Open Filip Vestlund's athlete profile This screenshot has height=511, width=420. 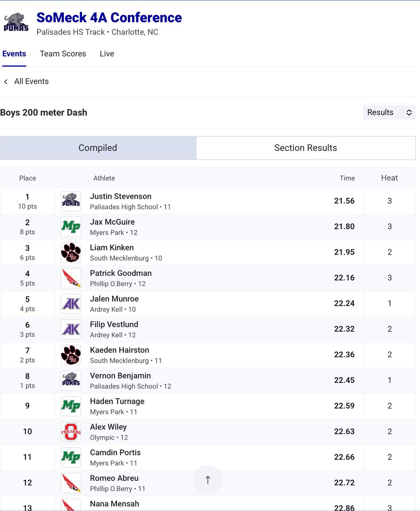(114, 324)
